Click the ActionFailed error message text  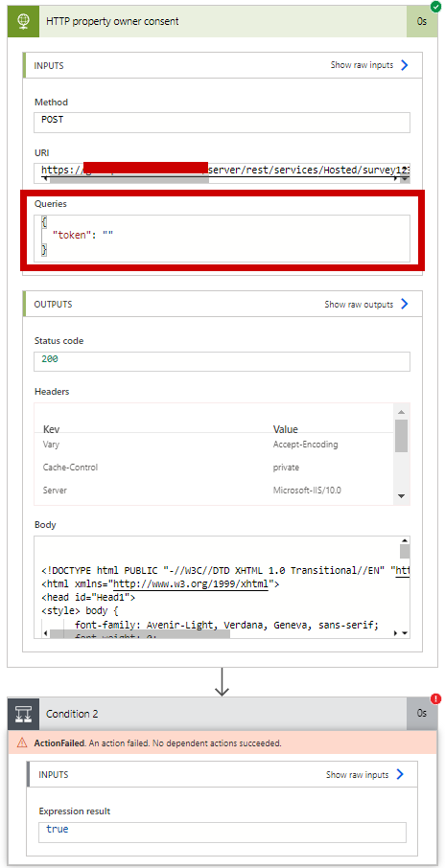158,743
